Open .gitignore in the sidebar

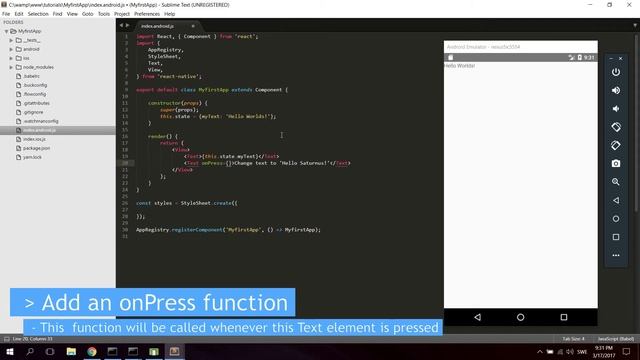click(33, 112)
